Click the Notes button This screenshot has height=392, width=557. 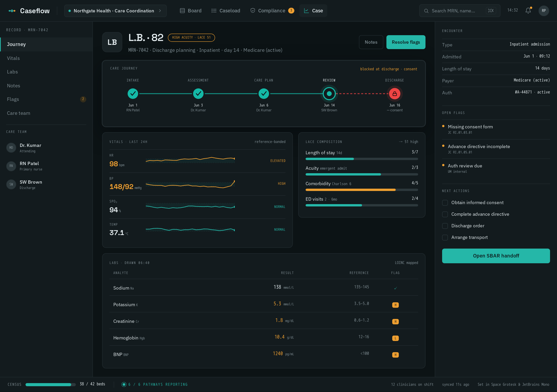click(x=371, y=42)
